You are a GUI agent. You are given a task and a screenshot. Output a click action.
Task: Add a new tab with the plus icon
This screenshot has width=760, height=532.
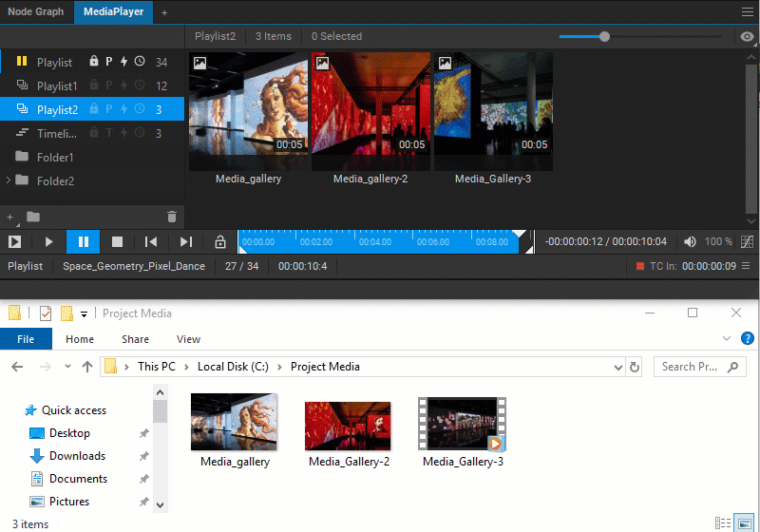(164, 12)
